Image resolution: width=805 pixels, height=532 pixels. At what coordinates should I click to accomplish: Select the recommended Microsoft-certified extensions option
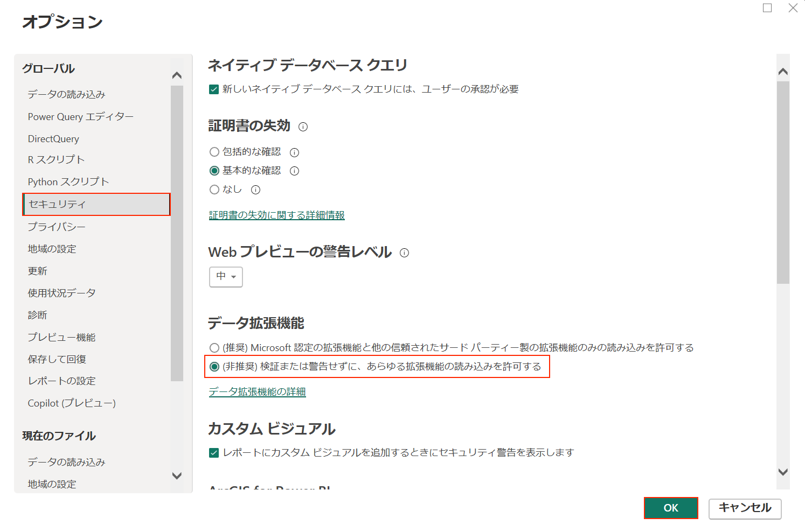click(x=213, y=347)
